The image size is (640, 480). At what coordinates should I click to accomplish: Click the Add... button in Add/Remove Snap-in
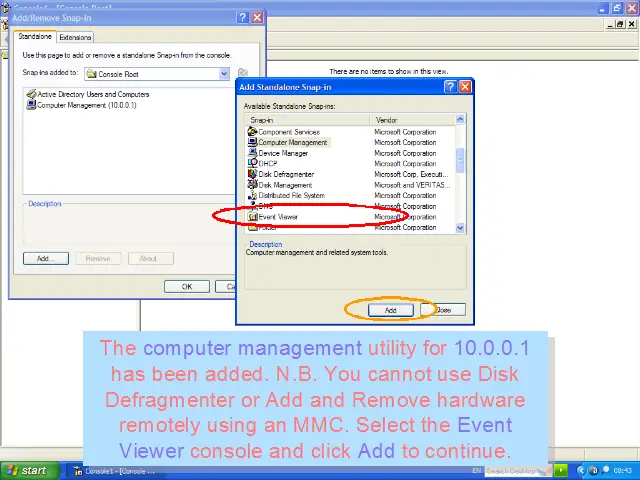(x=45, y=259)
